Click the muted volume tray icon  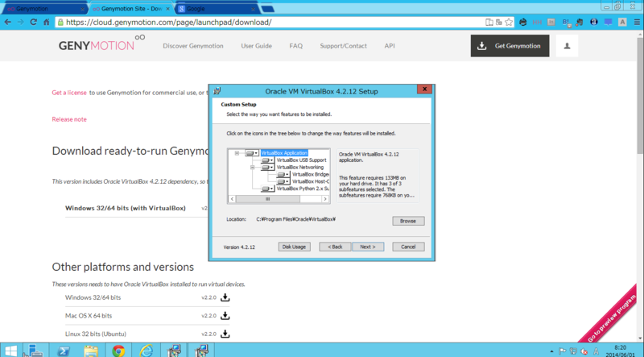pyautogui.click(x=584, y=351)
